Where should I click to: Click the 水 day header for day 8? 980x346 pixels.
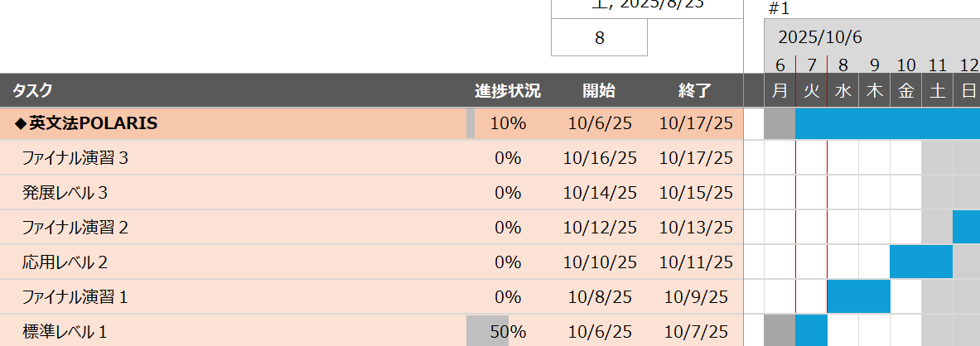tap(842, 91)
